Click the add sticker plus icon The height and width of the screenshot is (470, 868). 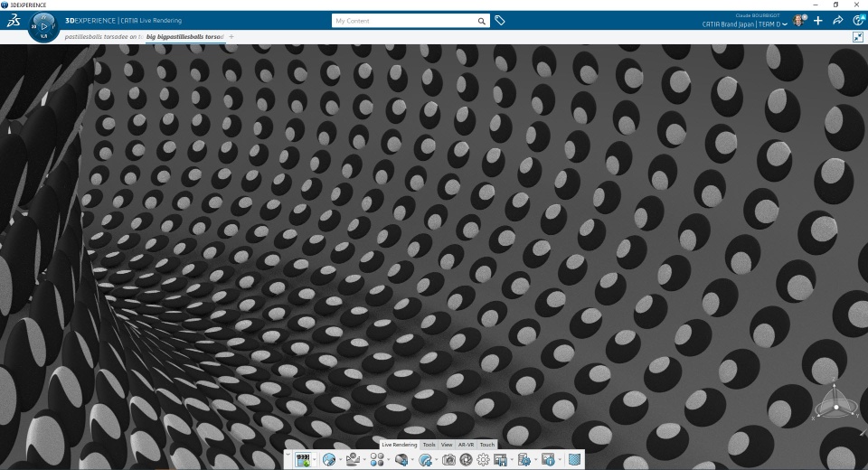point(425,459)
